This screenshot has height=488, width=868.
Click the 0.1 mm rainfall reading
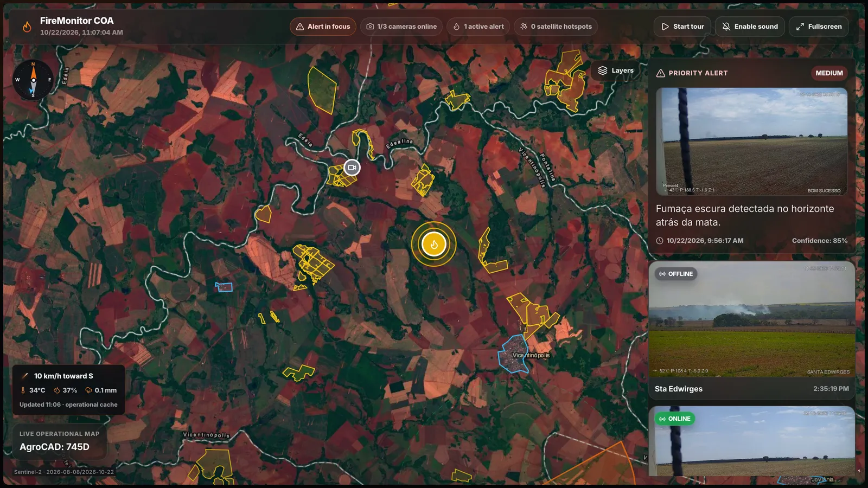click(101, 390)
